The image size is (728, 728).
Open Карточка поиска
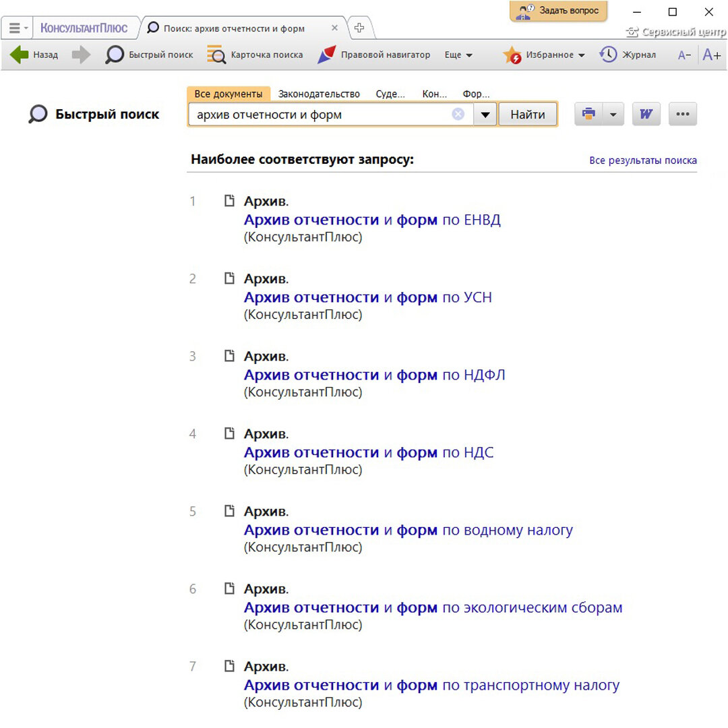coord(255,55)
